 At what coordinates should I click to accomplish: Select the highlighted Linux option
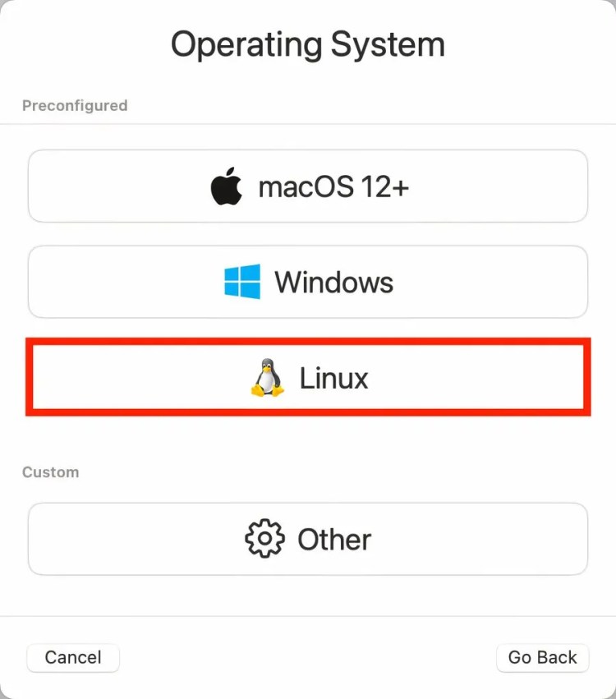pos(307,377)
